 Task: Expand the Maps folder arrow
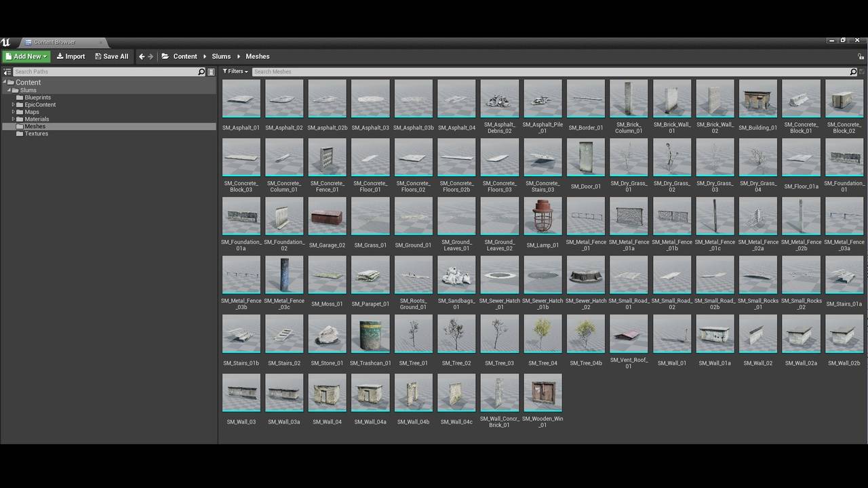click(13, 112)
